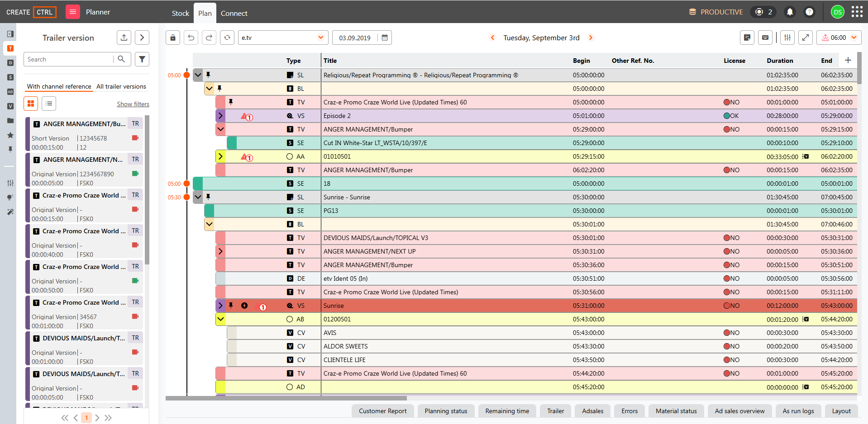Expand the Sunrise VS row
This screenshot has width=868, height=424.
[220, 306]
